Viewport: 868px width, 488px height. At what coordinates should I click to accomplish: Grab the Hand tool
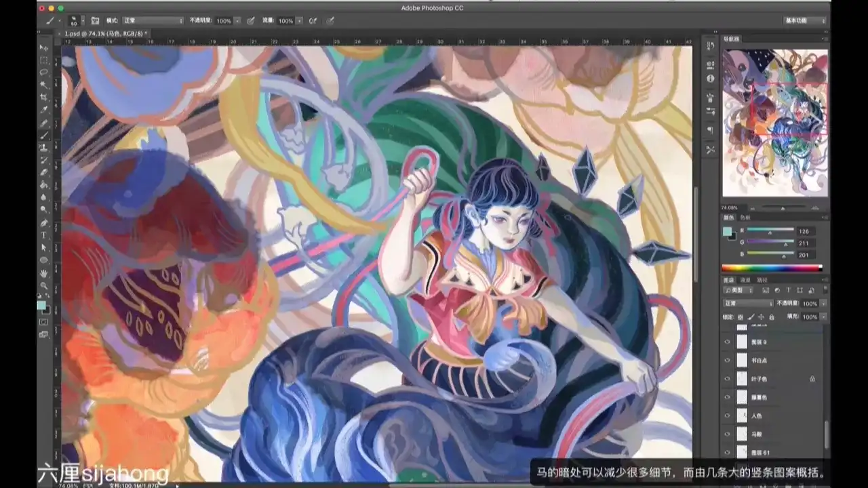point(43,273)
